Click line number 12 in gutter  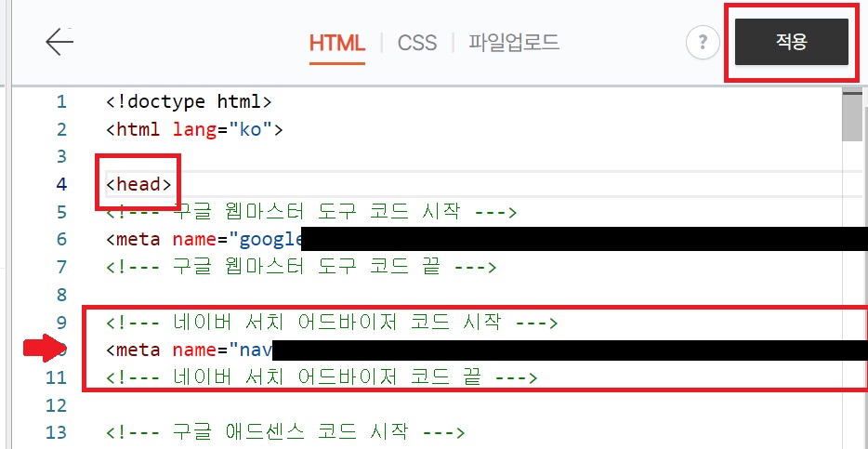click(56, 405)
